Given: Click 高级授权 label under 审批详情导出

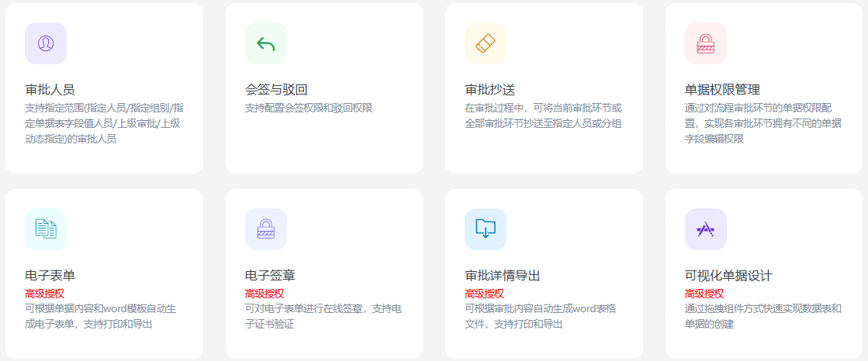Looking at the screenshot, I should 484,294.
